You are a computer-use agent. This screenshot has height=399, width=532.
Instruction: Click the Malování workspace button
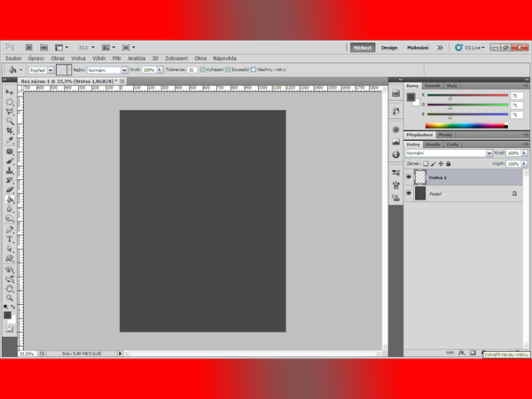(418, 48)
